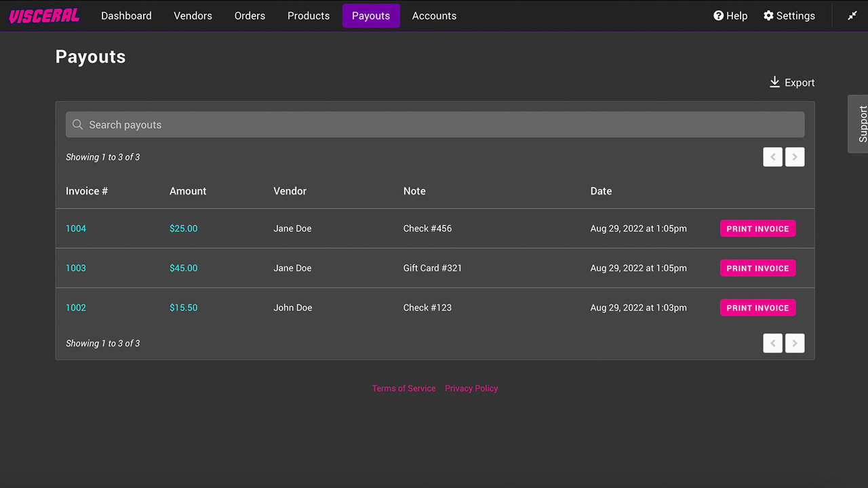Image resolution: width=868 pixels, height=488 pixels.
Task: Open invoice 1003 link
Action: (76, 268)
